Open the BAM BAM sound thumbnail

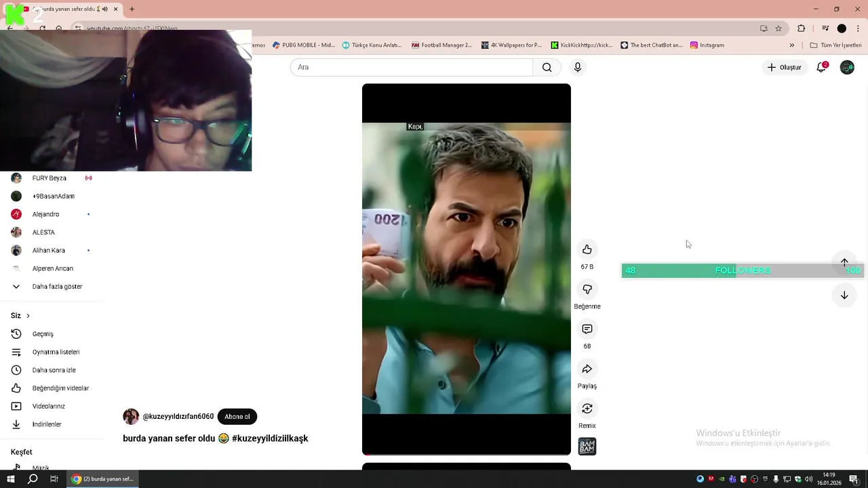(587, 447)
